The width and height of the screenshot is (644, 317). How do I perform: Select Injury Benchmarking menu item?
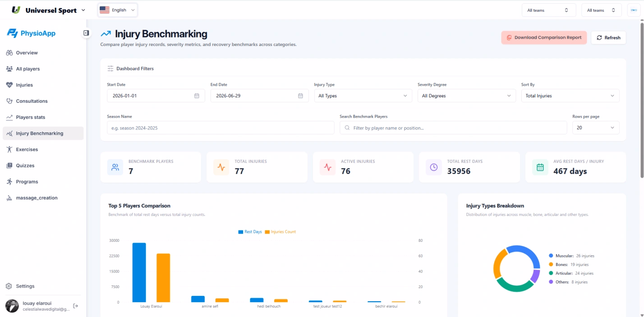[x=43, y=133]
